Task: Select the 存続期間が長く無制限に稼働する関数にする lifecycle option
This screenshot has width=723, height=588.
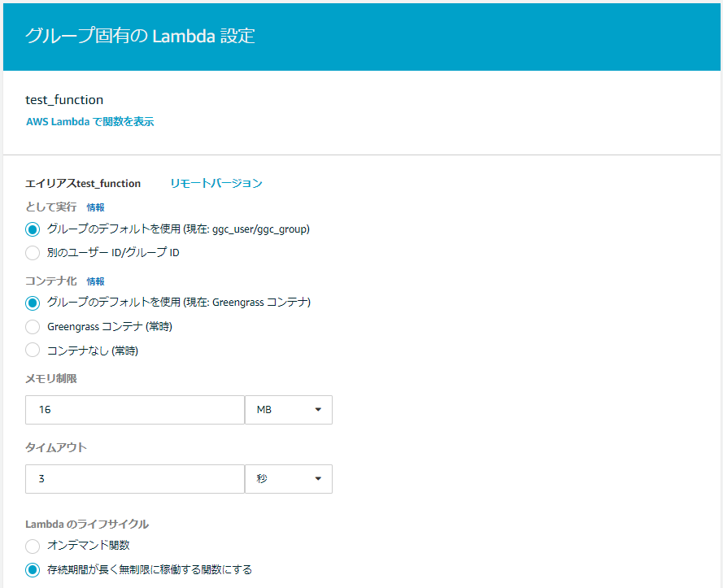Action: (33, 570)
